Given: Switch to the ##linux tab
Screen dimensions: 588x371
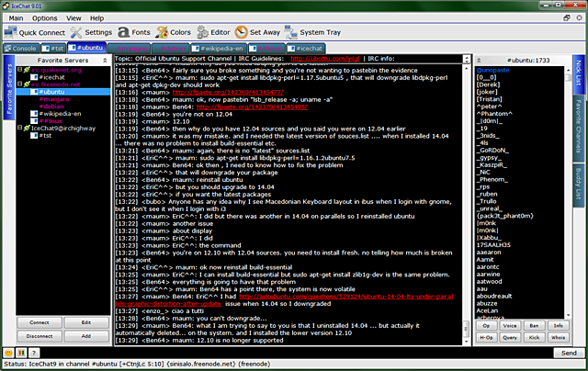Looking at the screenshot, I should (266, 49).
